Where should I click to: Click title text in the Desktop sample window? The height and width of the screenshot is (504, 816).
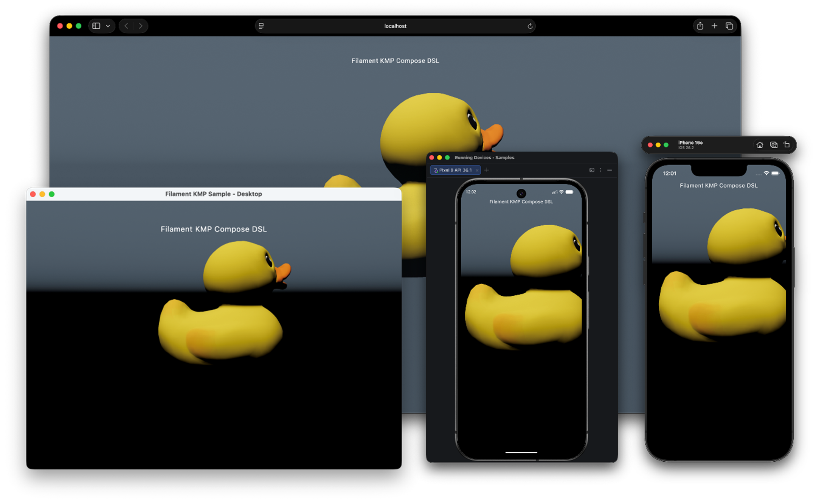click(x=214, y=229)
